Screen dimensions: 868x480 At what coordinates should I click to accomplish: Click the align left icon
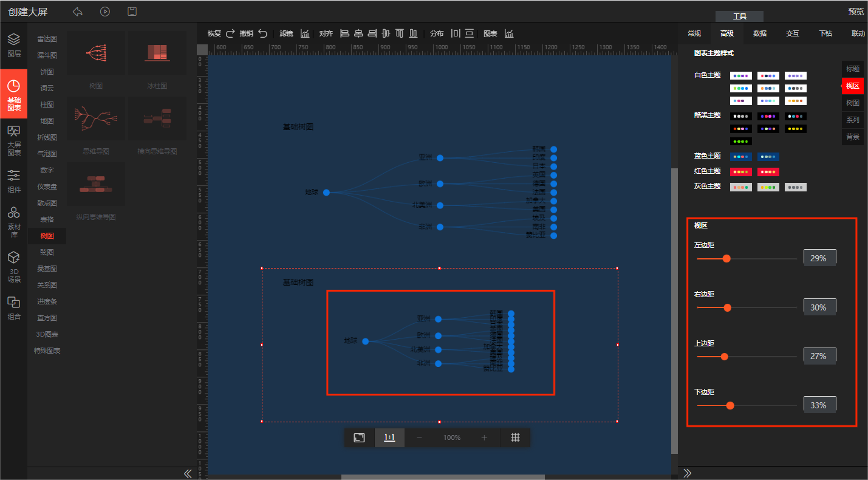pos(344,33)
